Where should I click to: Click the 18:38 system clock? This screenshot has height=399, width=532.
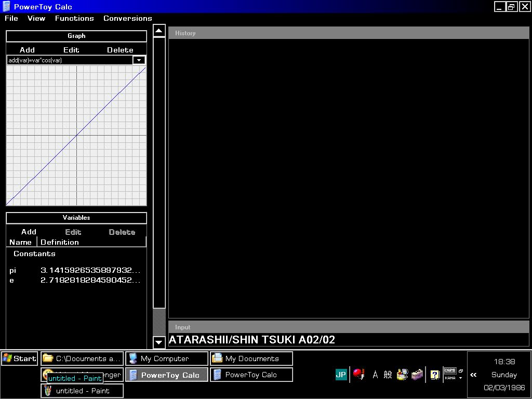tap(504, 362)
